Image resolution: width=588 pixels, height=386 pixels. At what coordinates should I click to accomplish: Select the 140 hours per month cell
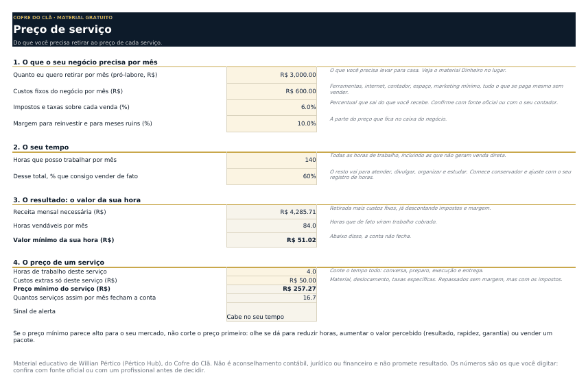tap(272, 160)
